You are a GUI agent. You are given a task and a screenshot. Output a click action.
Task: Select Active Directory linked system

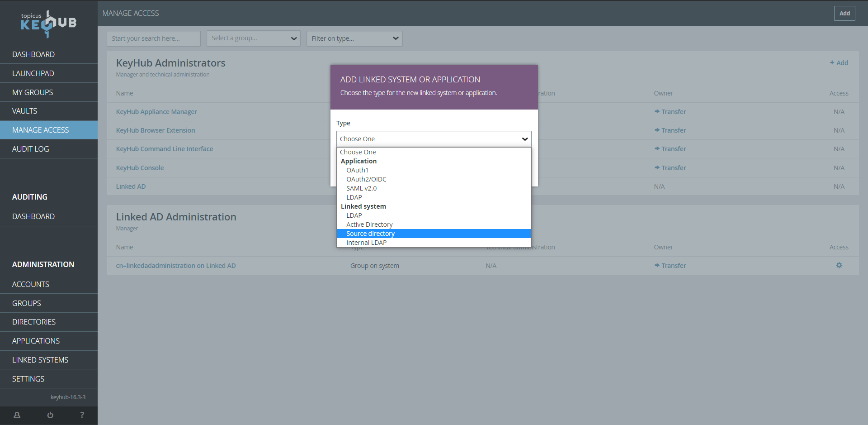pyautogui.click(x=434, y=224)
